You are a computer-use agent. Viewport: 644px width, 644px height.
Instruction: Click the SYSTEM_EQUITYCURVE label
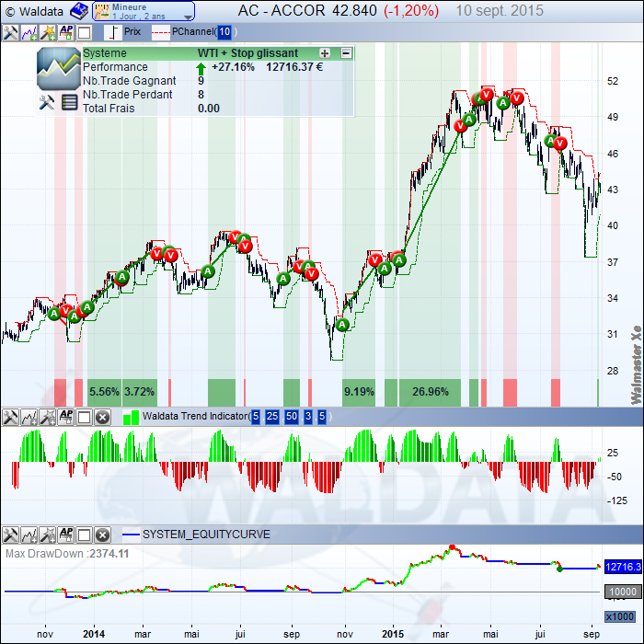point(206,535)
